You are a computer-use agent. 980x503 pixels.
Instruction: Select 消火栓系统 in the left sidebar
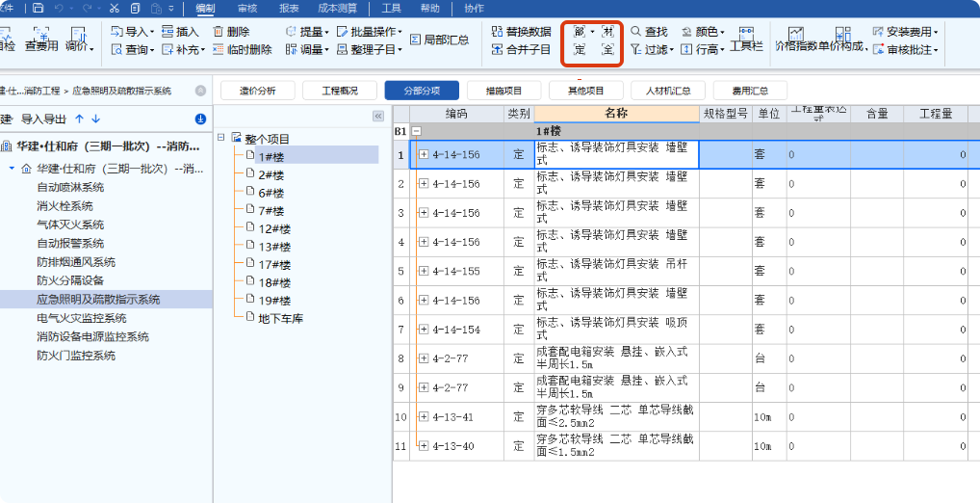click(x=64, y=206)
